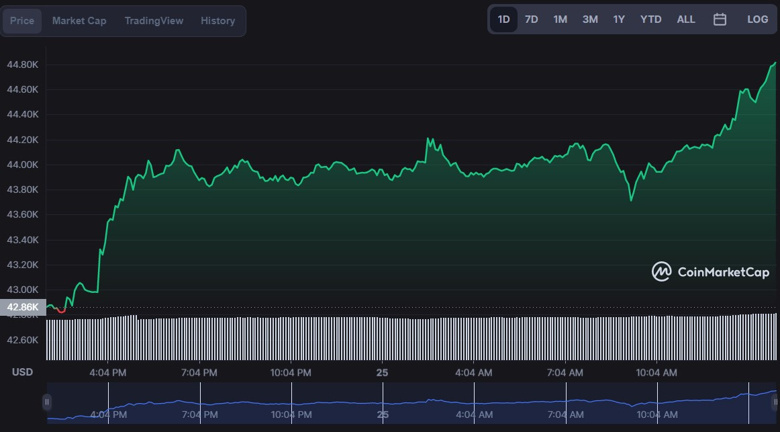Click the 44.60K axis label
This screenshot has width=780, height=432.
coord(22,90)
